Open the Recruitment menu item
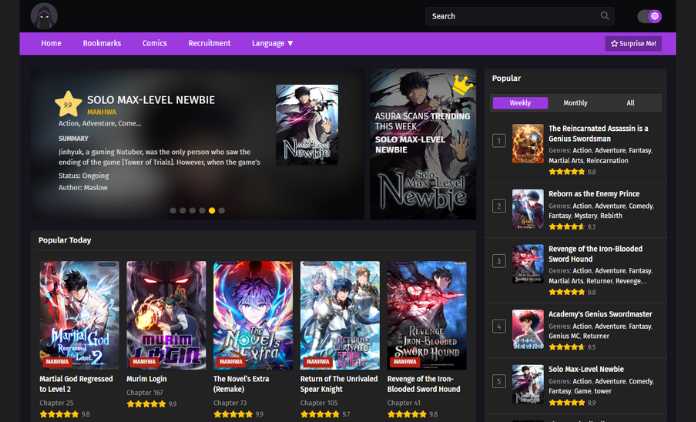This screenshot has height=422, width=696. point(209,43)
